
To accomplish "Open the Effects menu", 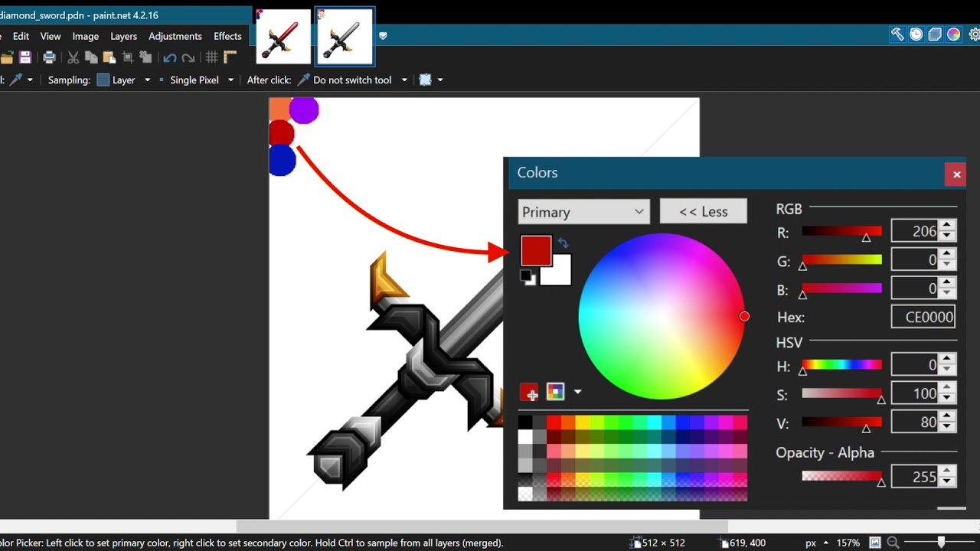I will [x=227, y=36].
